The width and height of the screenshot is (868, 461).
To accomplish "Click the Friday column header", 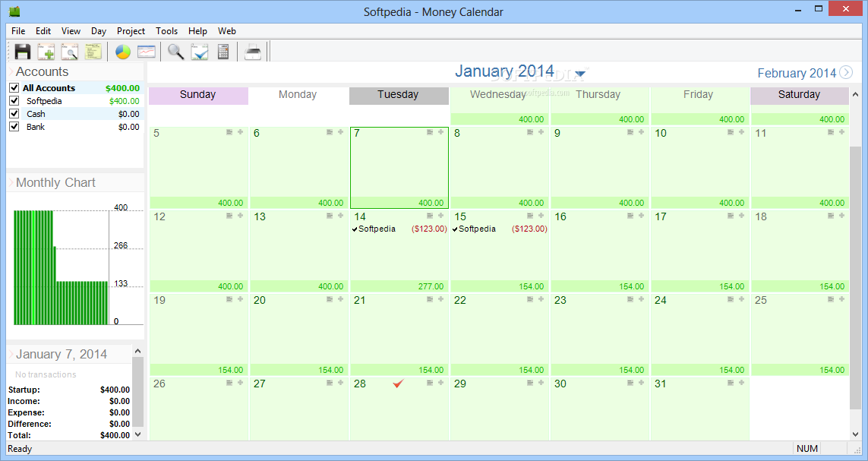I will pos(699,95).
